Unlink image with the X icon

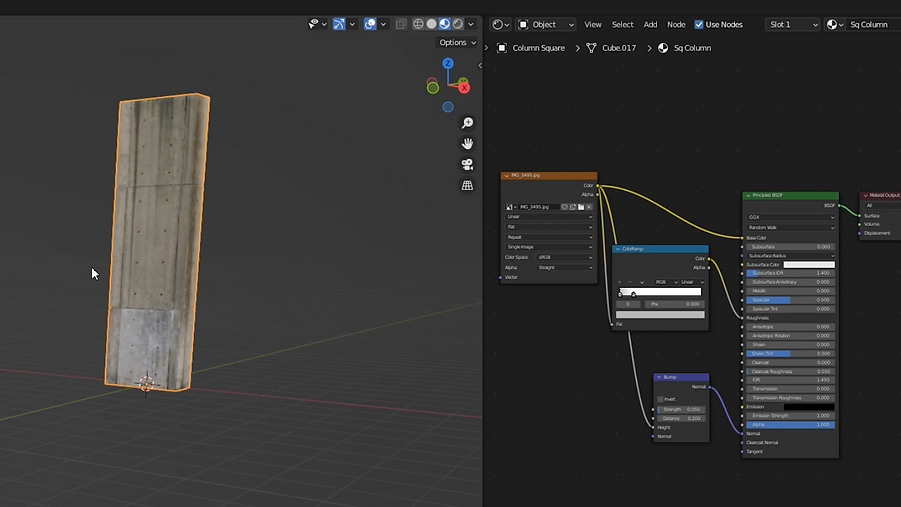588,207
